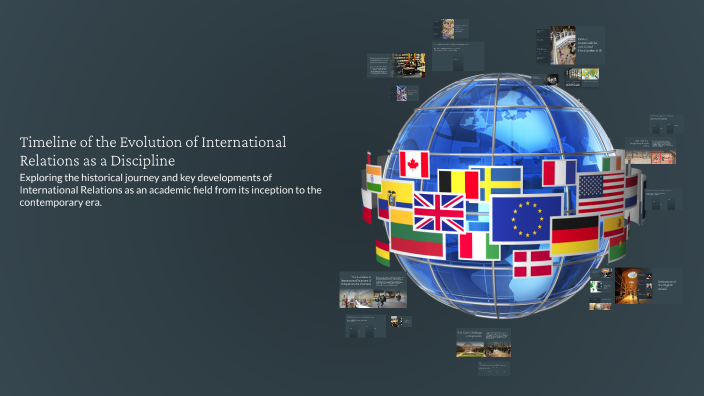
Task: Open the slide with the colorful flag poster image
Action: coord(404,93)
